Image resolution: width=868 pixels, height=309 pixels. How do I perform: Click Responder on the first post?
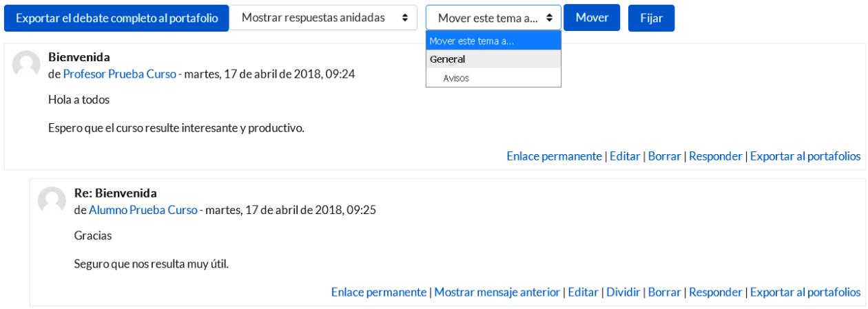point(715,156)
